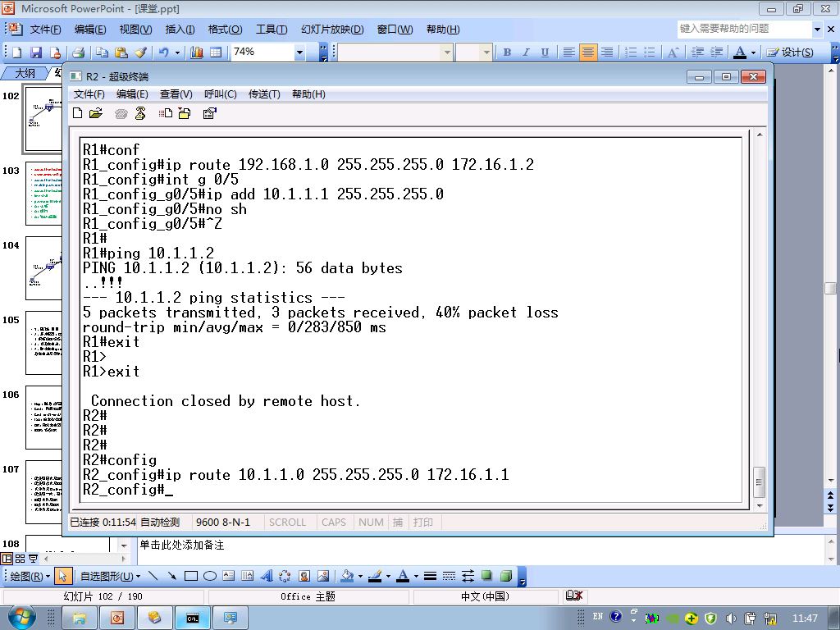Click PowerPoint Copy icon
Viewport: 840px width, 630px height.
coord(102,52)
